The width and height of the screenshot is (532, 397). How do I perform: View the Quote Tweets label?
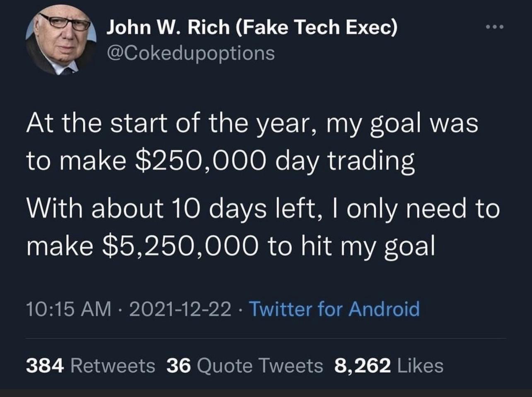click(x=260, y=366)
